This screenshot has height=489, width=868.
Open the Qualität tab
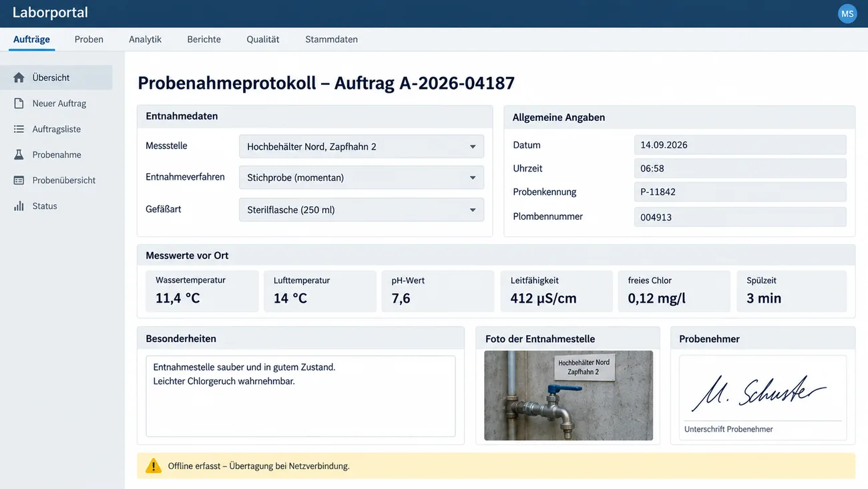[x=263, y=39]
